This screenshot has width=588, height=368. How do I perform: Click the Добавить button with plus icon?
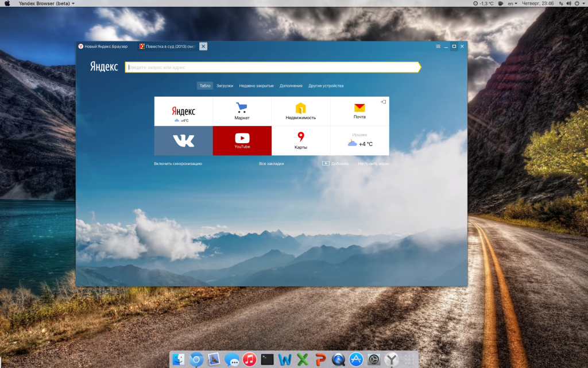coord(335,163)
